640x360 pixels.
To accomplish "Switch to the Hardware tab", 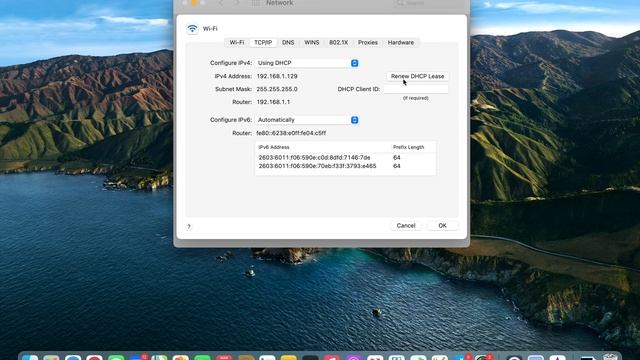I will [401, 42].
